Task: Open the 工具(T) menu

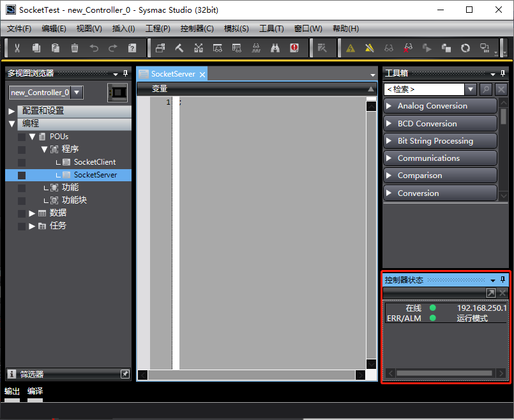Action: [271, 29]
